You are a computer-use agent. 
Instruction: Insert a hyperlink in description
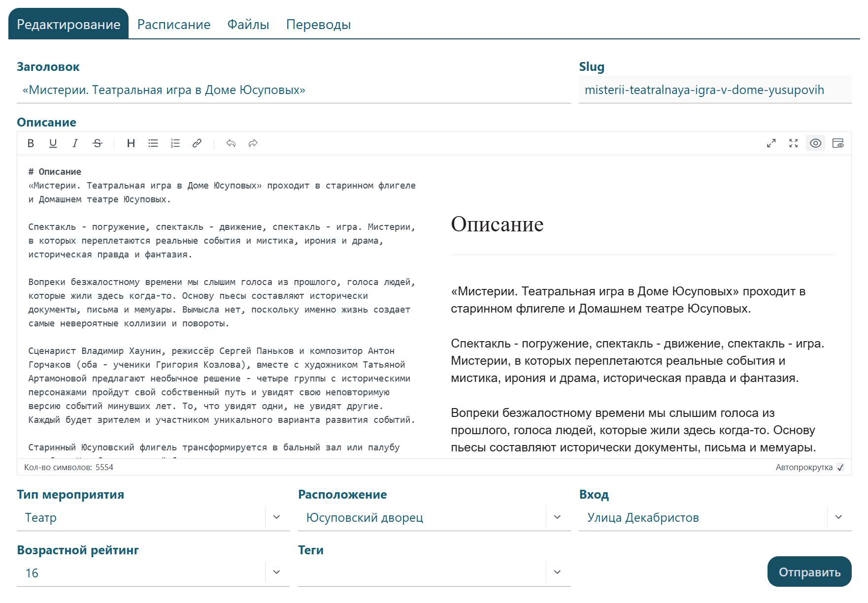197,143
